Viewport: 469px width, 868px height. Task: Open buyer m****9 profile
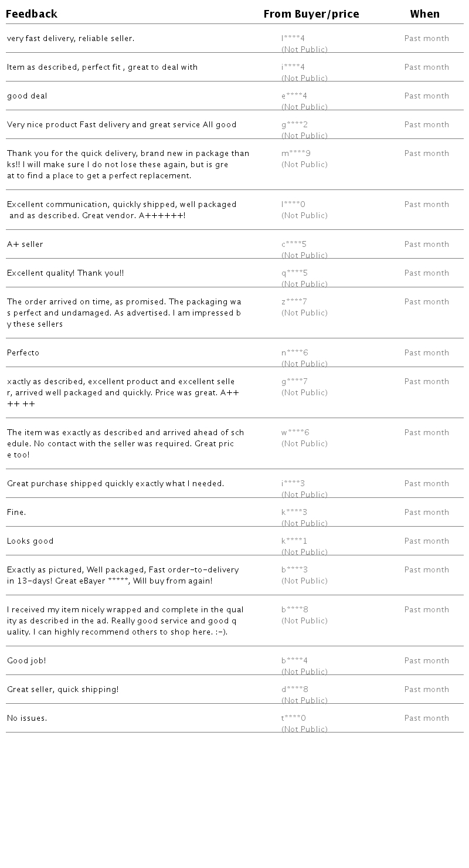[x=295, y=154]
